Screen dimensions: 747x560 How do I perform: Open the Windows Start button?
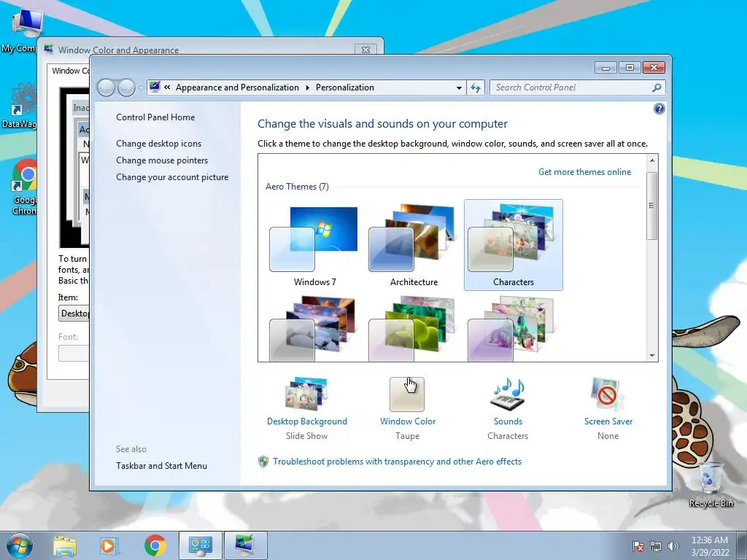[x=20, y=545]
